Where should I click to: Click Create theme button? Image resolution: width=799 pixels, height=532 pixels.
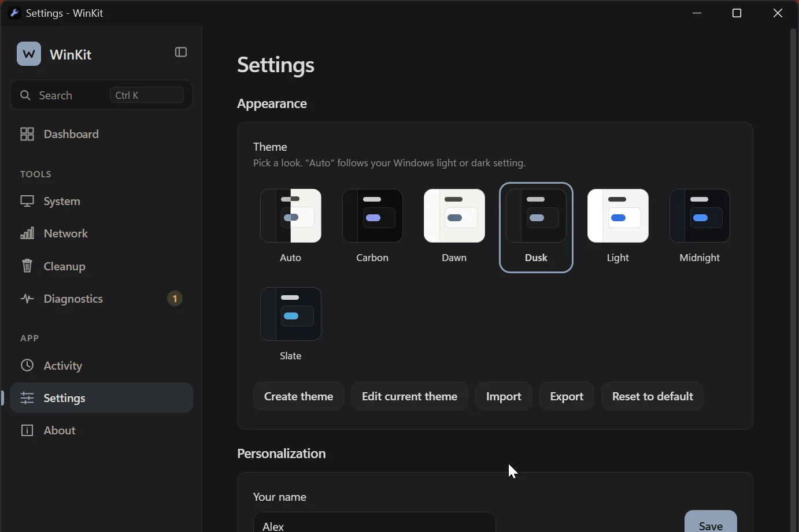click(x=299, y=396)
